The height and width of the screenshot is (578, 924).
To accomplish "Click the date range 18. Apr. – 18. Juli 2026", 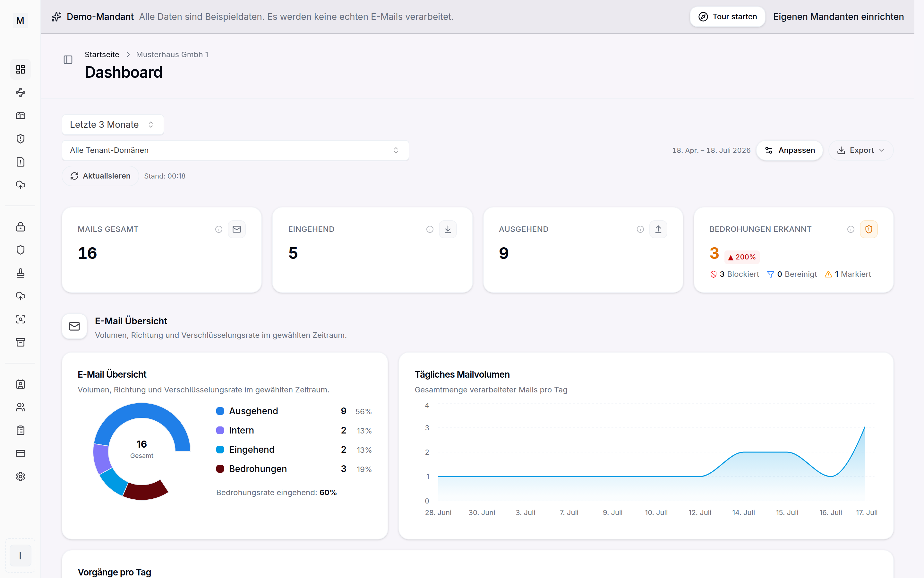I will coord(711,150).
